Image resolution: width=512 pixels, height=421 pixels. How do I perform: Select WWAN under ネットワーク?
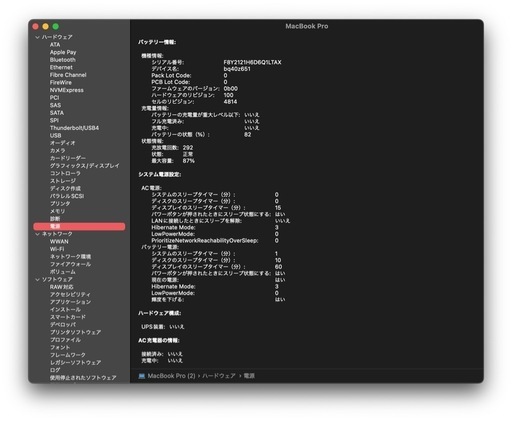point(59,242)
